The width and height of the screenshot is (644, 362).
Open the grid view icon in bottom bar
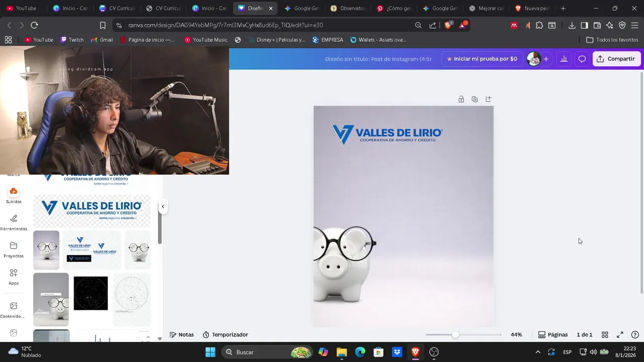pos(605,335)
